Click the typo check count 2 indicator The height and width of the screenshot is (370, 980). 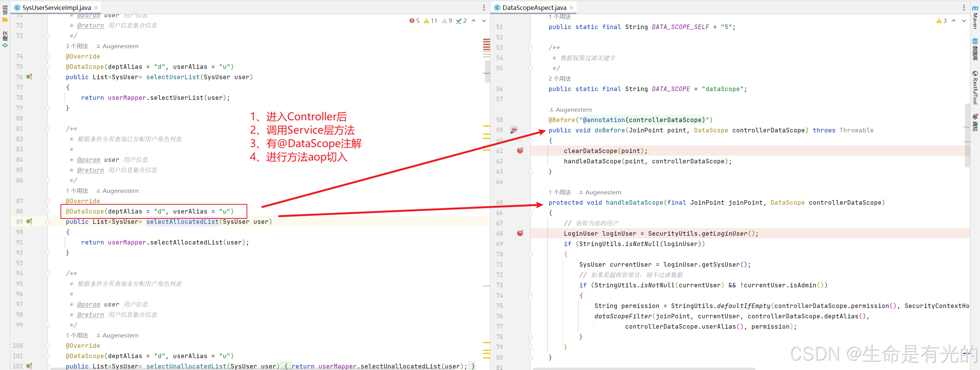(461, 21)
